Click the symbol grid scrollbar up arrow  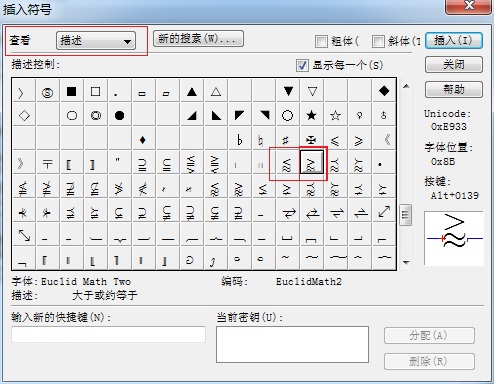[406, 86]
